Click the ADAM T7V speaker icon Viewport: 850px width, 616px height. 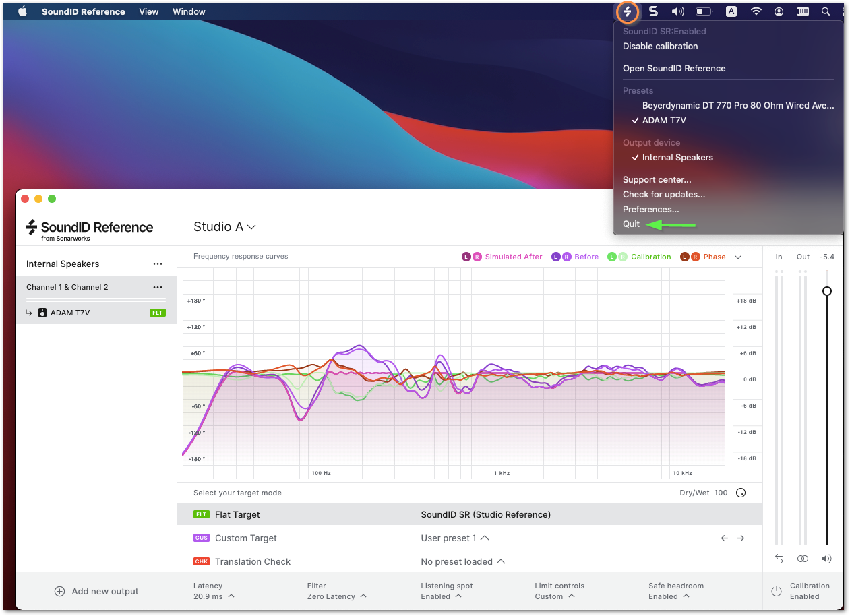pos(42,313)
